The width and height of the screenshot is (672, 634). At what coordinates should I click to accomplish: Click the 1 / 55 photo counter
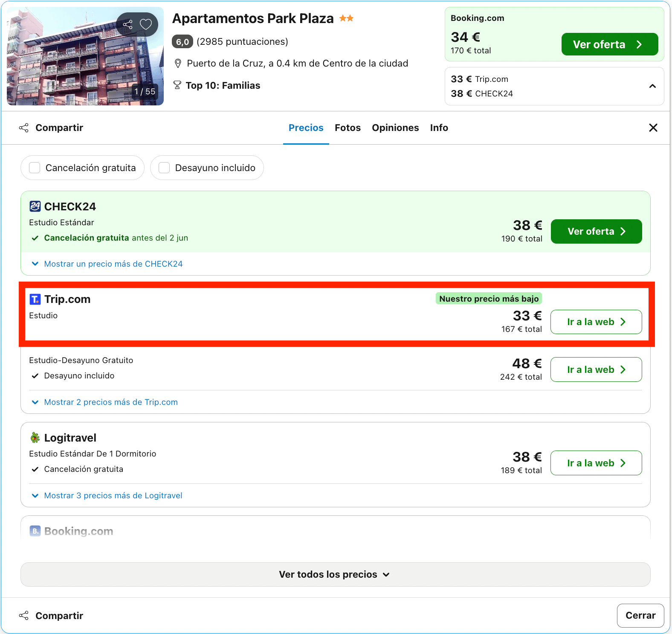pos(145,91)
